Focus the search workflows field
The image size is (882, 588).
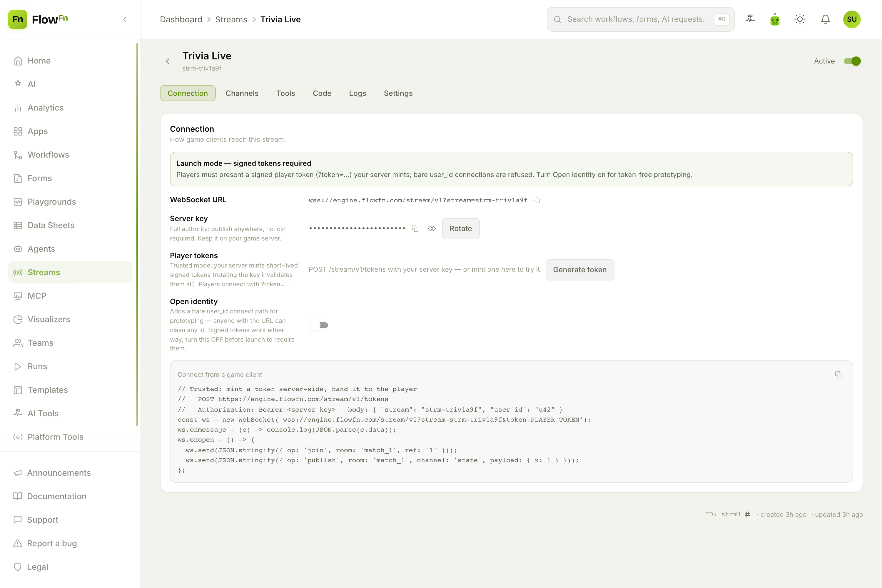641,19
